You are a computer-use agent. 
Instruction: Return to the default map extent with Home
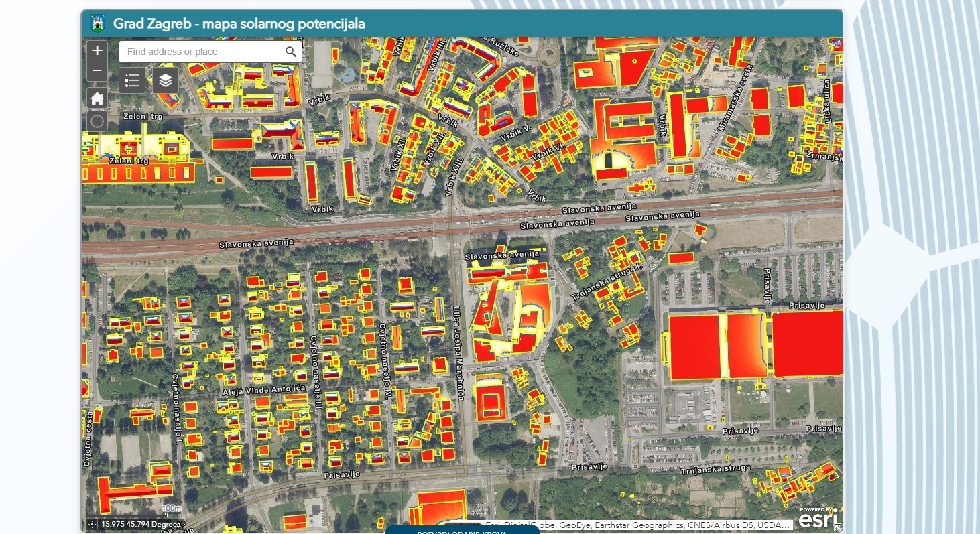97,98
